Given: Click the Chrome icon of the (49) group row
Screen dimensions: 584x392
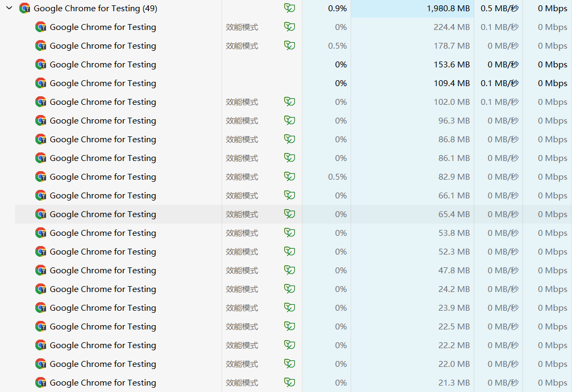Looking at the screenshot, I should [25, 8].
